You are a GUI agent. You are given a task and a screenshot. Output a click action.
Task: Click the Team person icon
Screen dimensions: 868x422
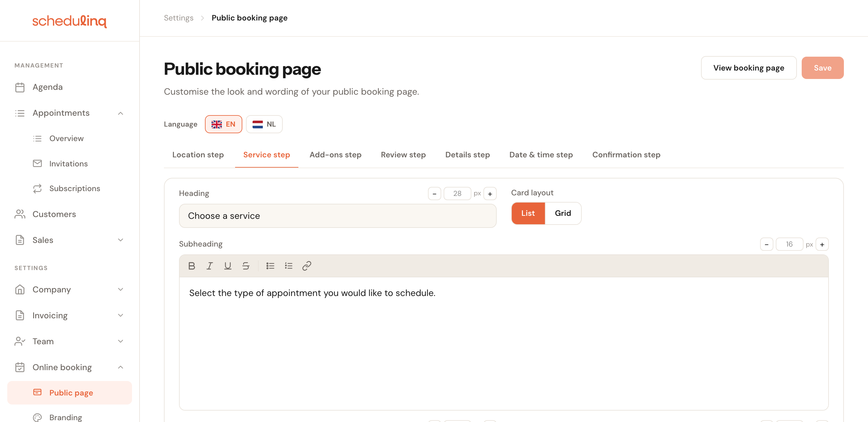20,342
